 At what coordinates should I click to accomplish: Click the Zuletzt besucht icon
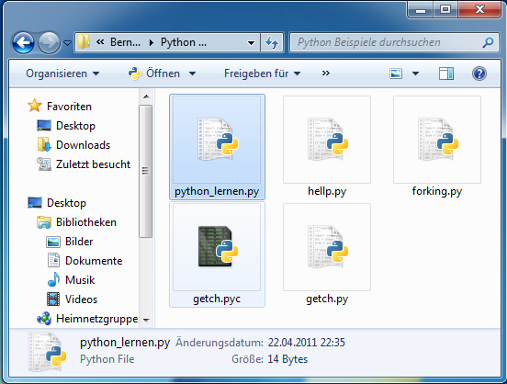coord(44,164)
